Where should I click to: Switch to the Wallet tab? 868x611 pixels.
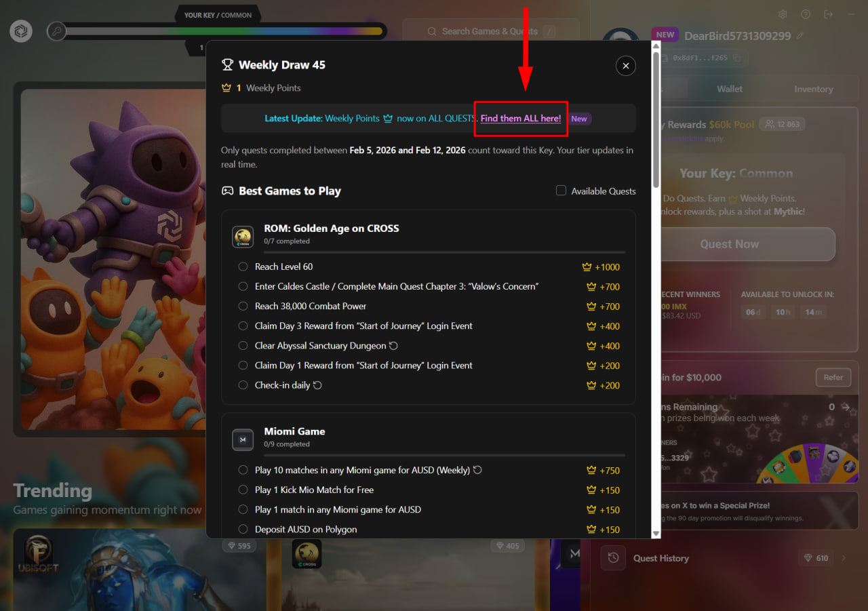coord(730,89)
